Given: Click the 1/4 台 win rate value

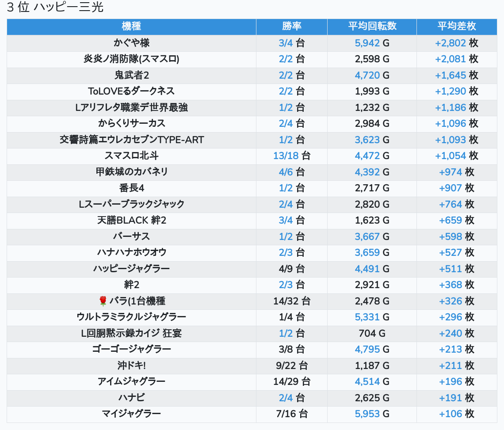Looking at the screenshot, I should (x=291, y=317).
